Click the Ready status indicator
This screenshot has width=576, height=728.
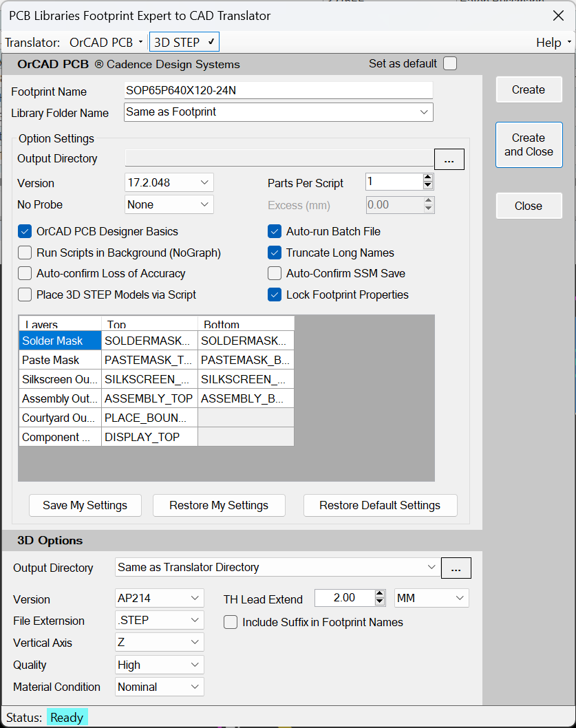tap(67, 717)
